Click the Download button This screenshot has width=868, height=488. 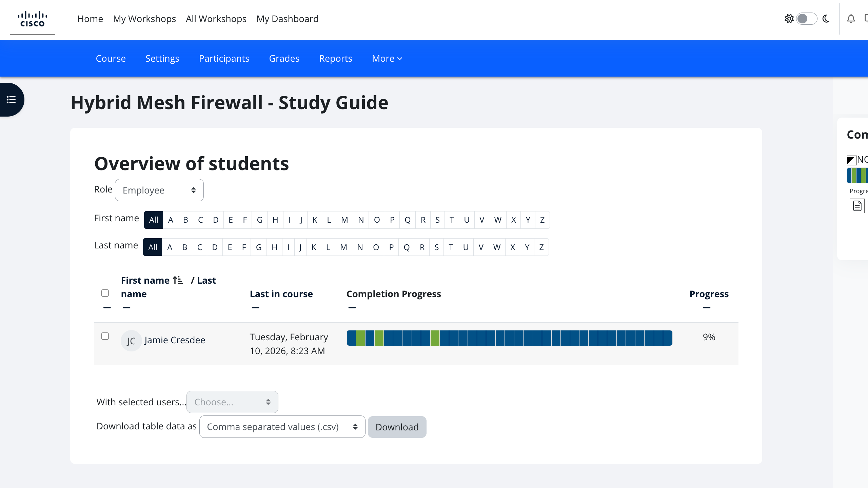397,427
